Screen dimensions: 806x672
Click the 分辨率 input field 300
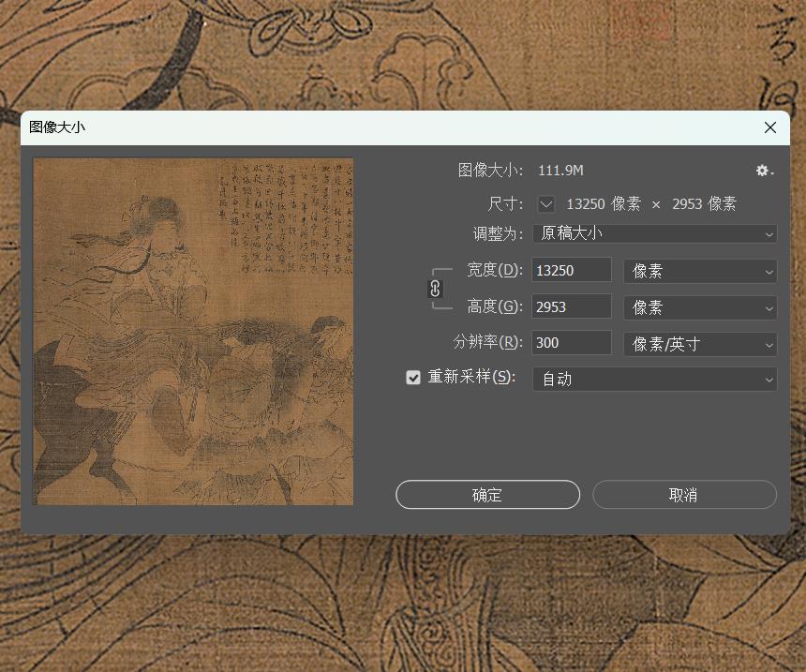[572, 342]
